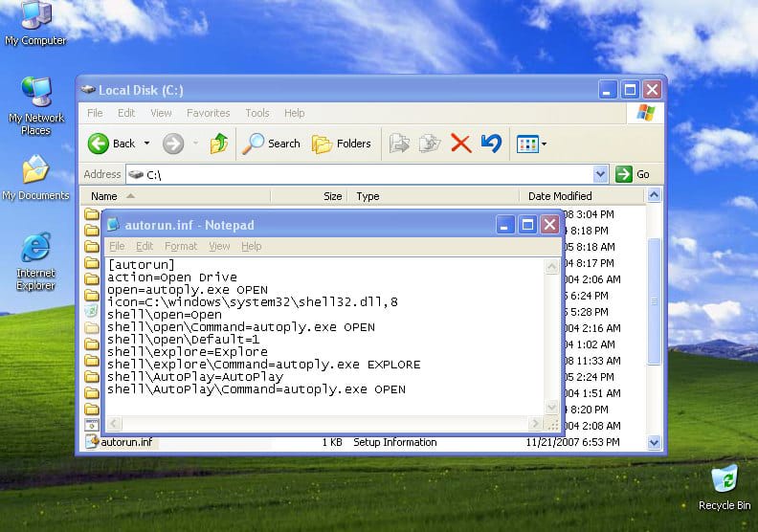The width and height of the screenshot is (758, 532).
Task: Open the Recycle Bin desktop icon
Action: point(725,488)
